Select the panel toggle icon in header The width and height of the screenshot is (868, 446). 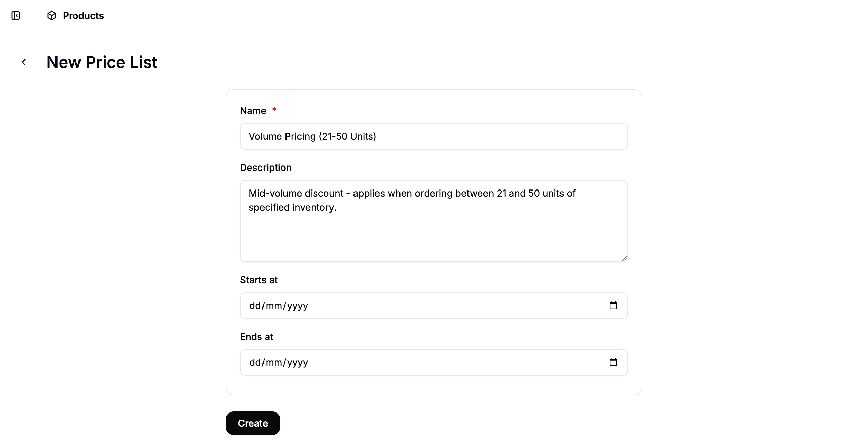click(x=16, y=16)
